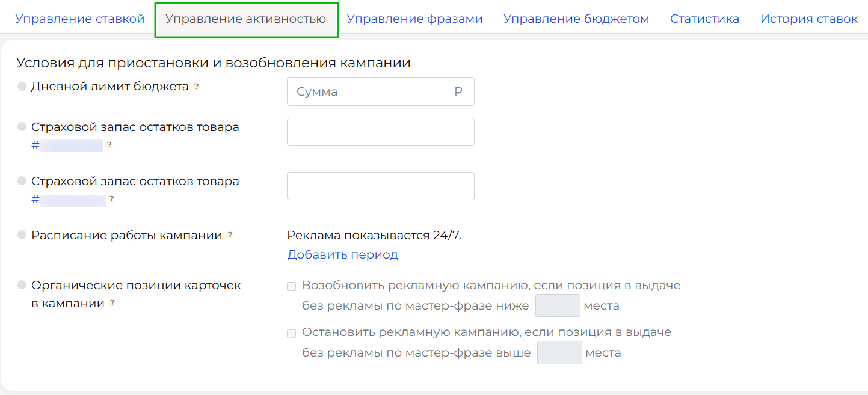Open the Управление фразами tab
The width and height of the screenshot is (868, 395).
click(x=415, y=19)
